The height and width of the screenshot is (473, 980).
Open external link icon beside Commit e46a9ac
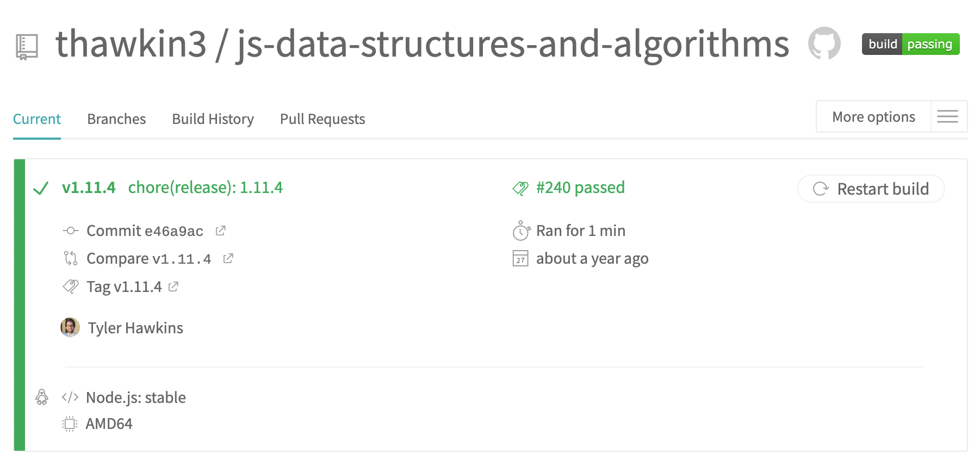click(x=220, y=231)
